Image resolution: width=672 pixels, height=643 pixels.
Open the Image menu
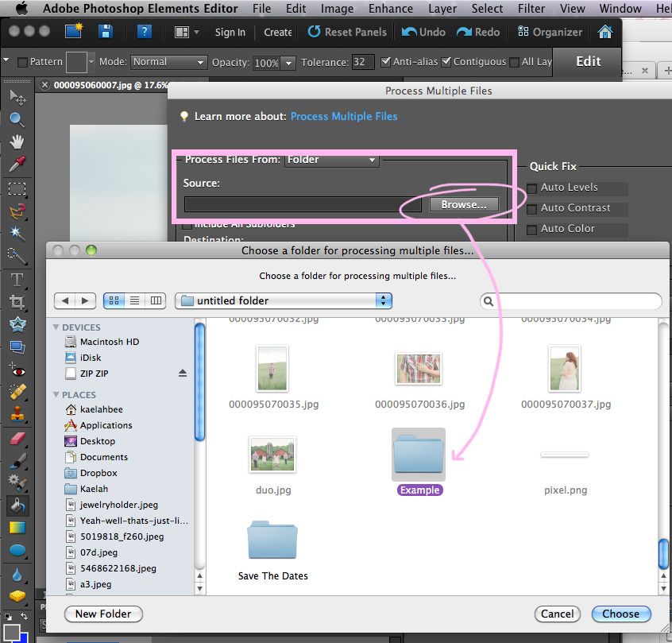337,9
